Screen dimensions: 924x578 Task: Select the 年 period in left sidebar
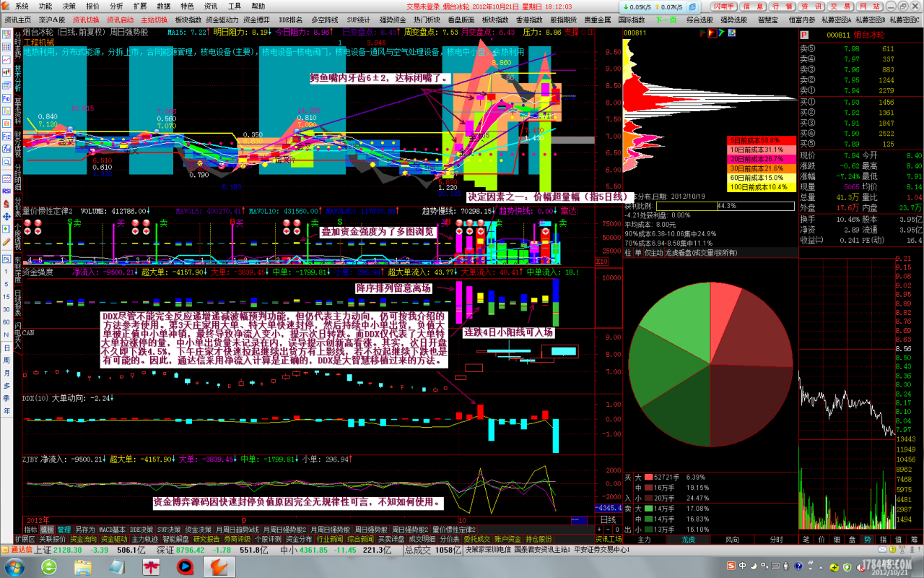point(6,410)
